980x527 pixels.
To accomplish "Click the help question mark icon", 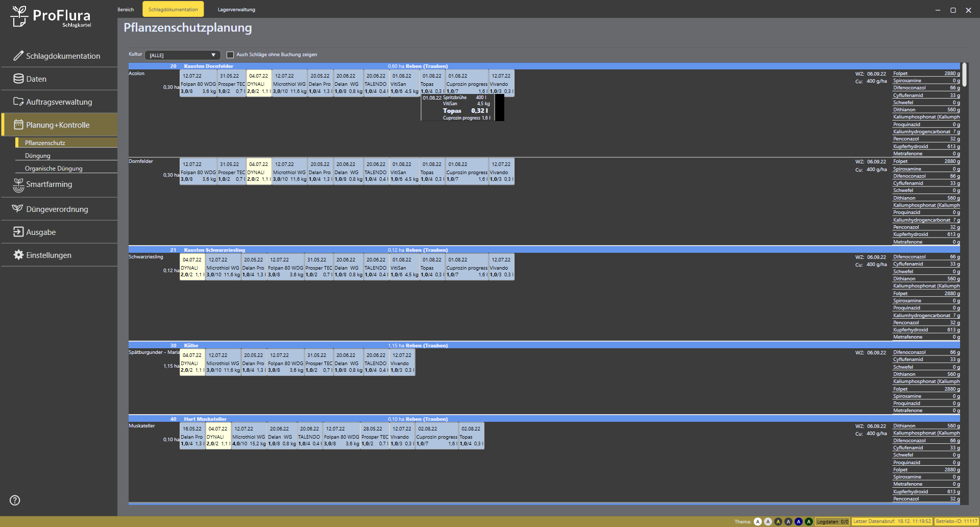I will [x=15, y=500].
